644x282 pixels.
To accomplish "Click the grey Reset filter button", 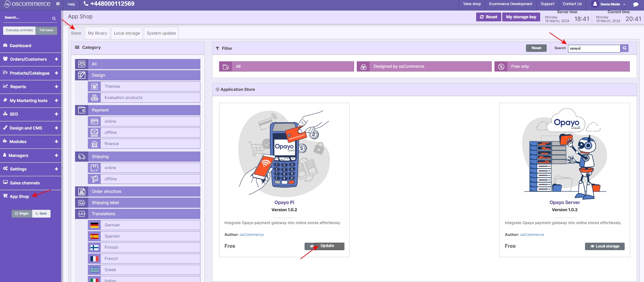I will (536, 48).
